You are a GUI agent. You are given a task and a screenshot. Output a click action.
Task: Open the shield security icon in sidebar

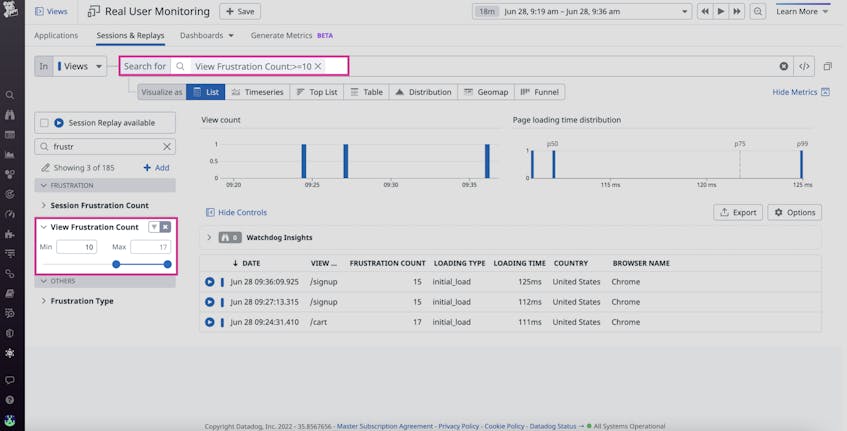click(10, 333)
